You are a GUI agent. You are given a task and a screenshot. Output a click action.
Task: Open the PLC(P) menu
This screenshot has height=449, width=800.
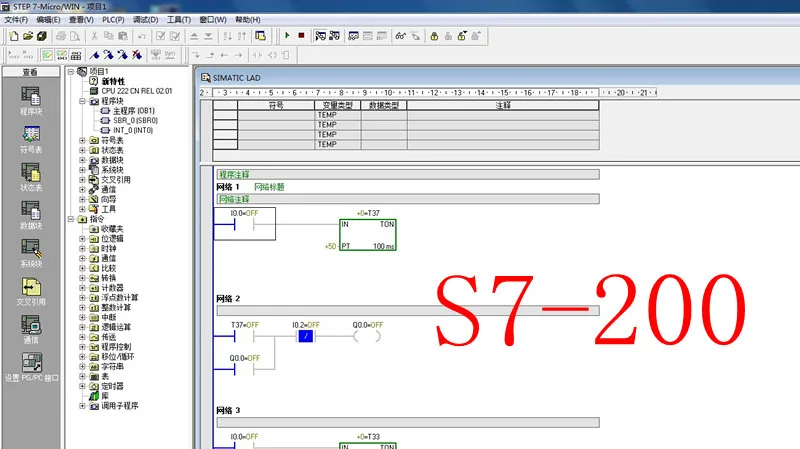[x=113, y=19]
